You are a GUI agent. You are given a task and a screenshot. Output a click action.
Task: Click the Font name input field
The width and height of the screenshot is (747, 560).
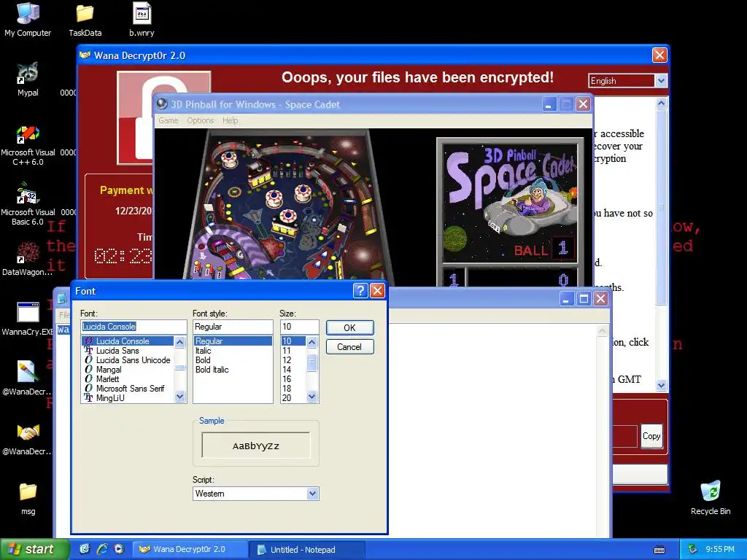134,327
